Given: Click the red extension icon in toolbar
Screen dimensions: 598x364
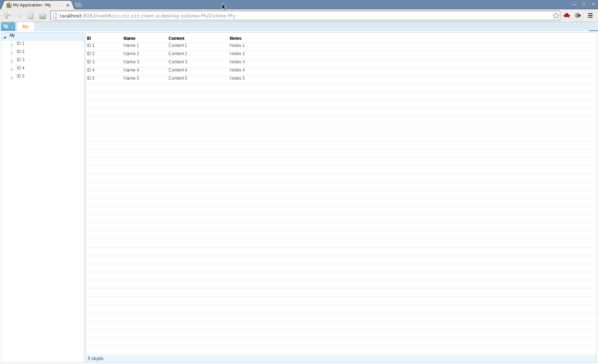Looking at the screenshot, I should pos(567,16).
